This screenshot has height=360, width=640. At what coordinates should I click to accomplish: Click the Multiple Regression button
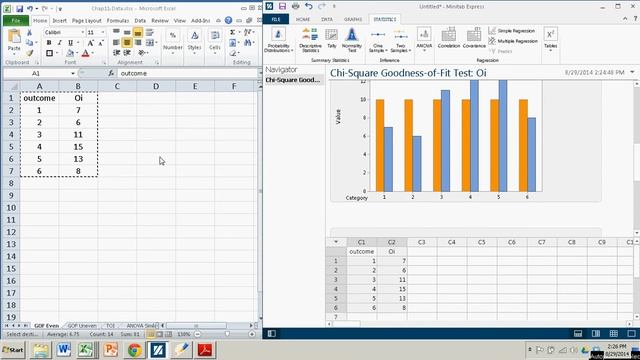[513, 41]
